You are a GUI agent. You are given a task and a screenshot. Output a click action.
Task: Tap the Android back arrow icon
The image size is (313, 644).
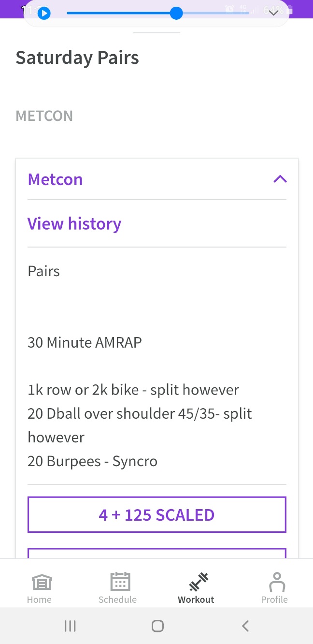point(245,626)
